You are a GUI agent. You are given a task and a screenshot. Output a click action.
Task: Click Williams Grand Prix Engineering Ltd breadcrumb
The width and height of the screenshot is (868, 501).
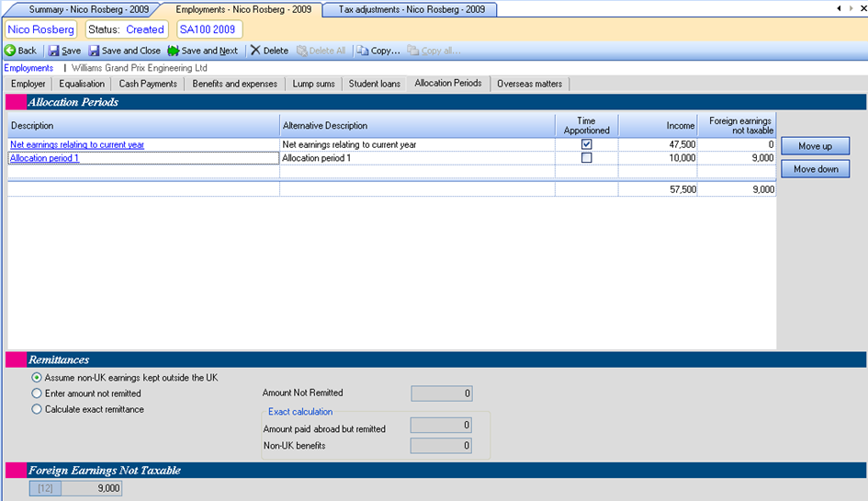(140, 68)
